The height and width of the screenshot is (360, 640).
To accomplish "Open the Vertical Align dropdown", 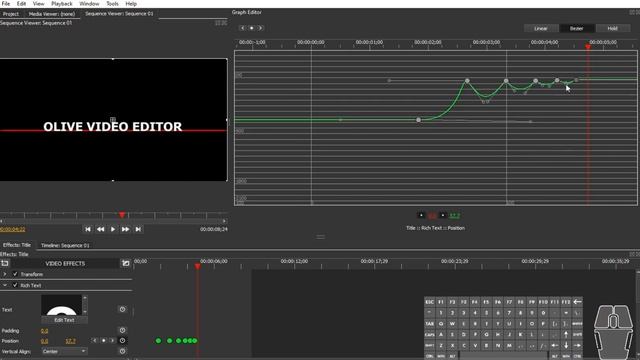I will click(64, 351).
